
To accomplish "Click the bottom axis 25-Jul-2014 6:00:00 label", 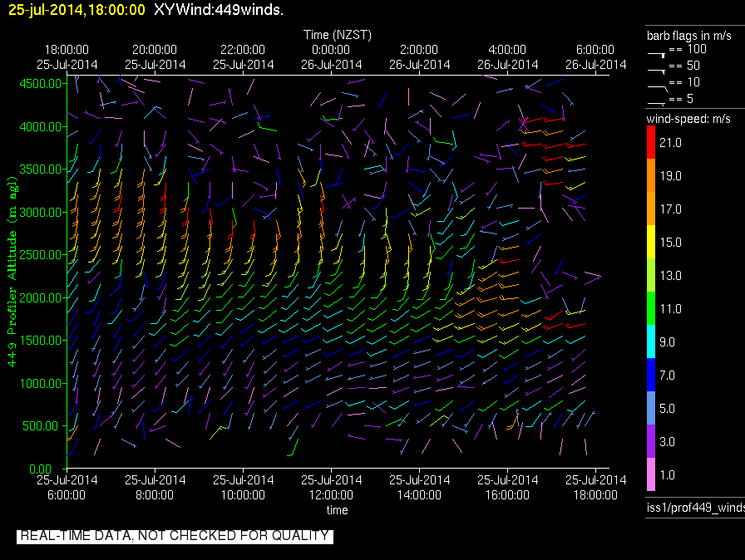I will [67, 488].
